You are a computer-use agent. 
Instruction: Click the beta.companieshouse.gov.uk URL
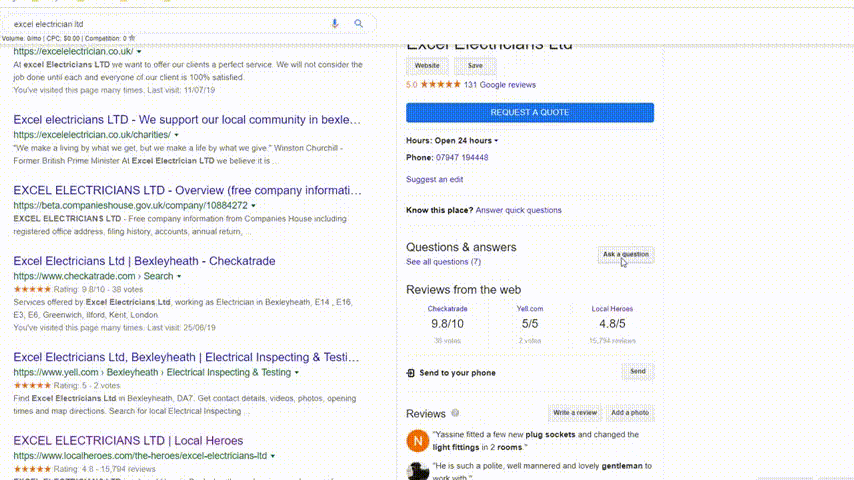point(130,205)
